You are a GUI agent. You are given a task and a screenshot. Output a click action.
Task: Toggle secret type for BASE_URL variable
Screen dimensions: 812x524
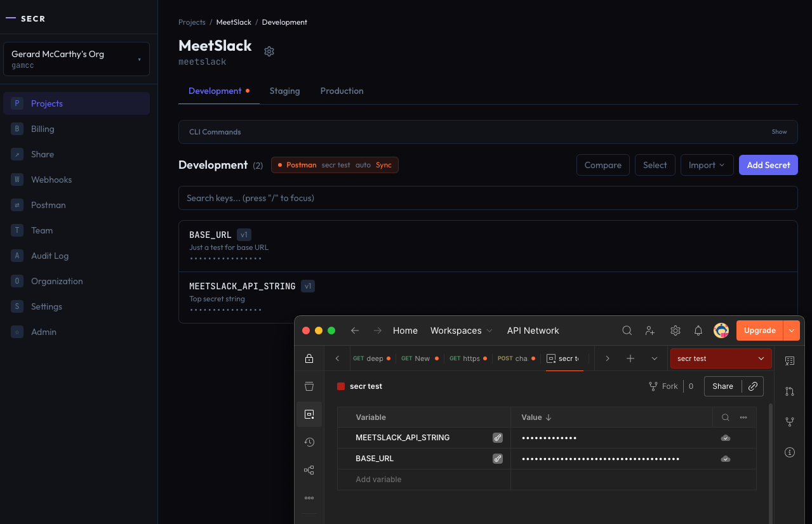(498, 459)
